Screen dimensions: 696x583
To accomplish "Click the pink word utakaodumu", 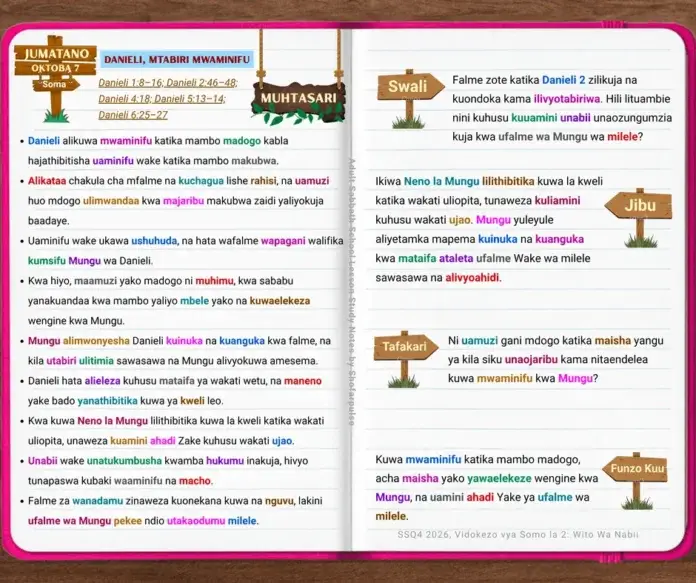I will (x=196, y=520).
